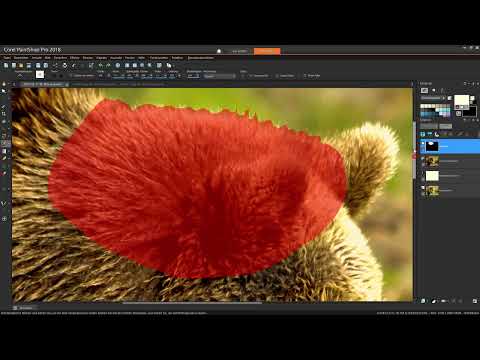Toggle visibility of the bottom photo layer
This screenshot has width=480, height=360.
coord(423,188)
